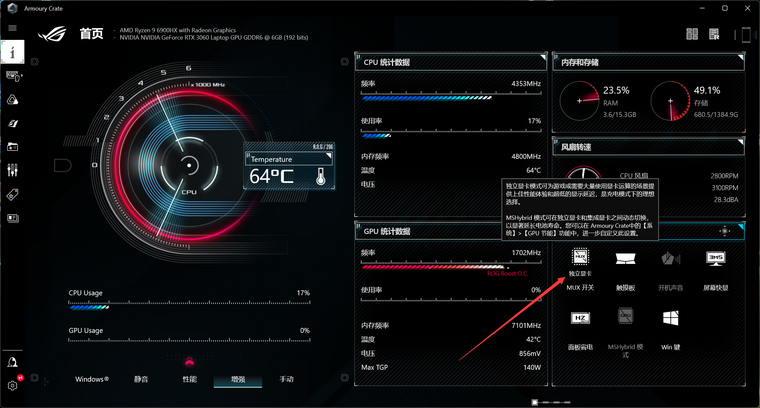
Task: Toggle the 触摸板 touchpad setting
Action: pos(625,287)
